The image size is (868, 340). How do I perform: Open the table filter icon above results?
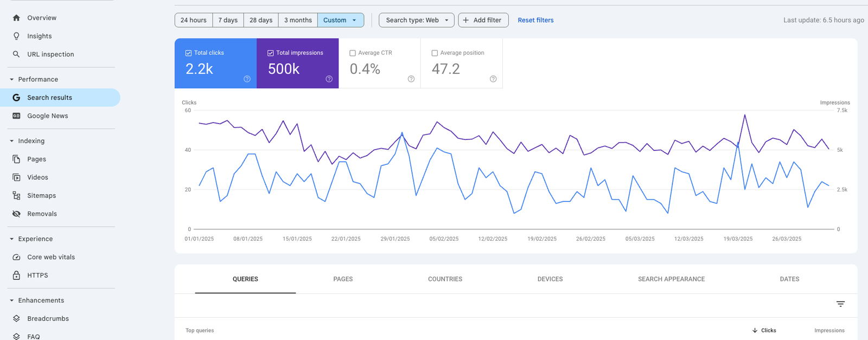click(x=840, y=304)
